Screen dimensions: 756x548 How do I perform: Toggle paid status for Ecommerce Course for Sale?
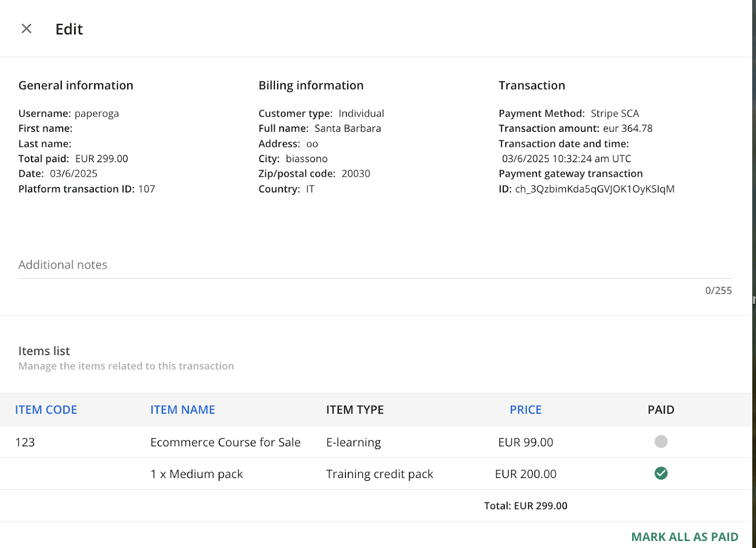pyautogui.click(x=661, y=442)
